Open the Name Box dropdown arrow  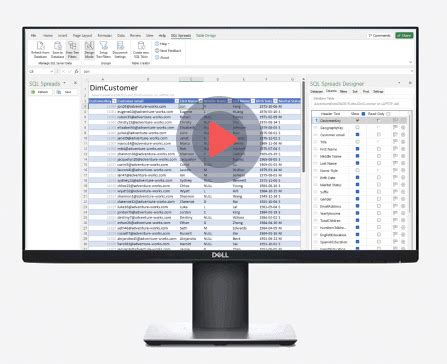tap(52, 71)
